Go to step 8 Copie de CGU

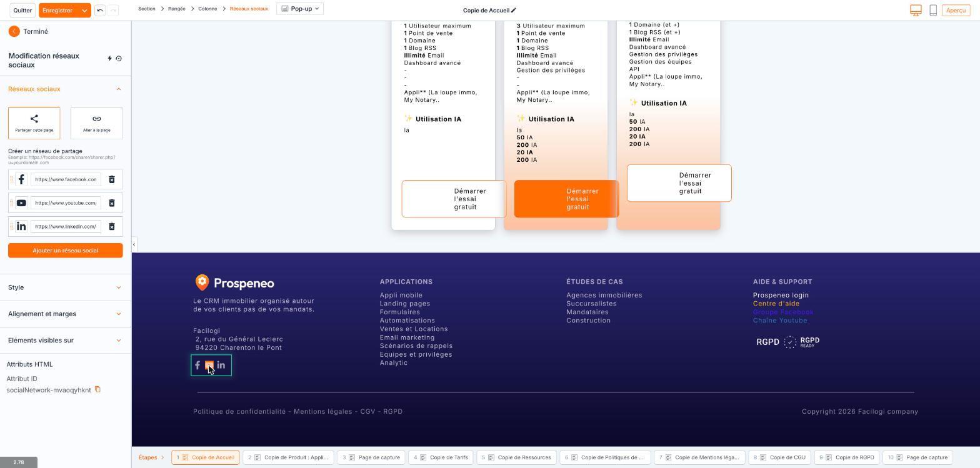tap(780, 457)
